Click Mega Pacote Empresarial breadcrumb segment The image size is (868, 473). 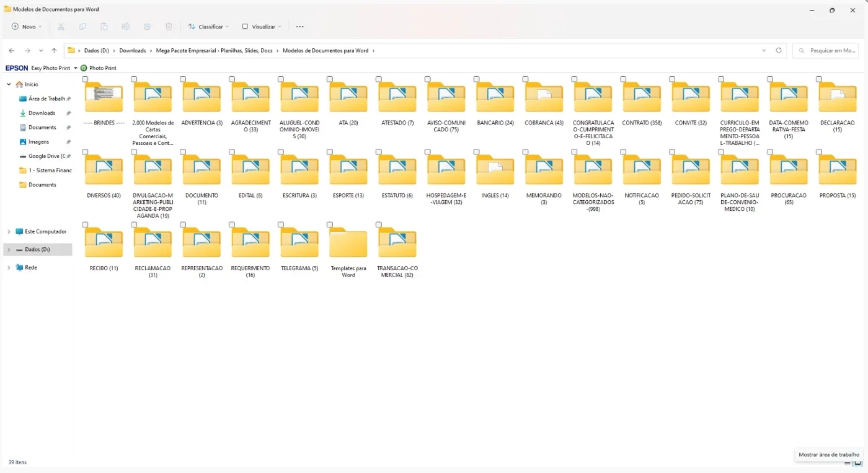215,51
